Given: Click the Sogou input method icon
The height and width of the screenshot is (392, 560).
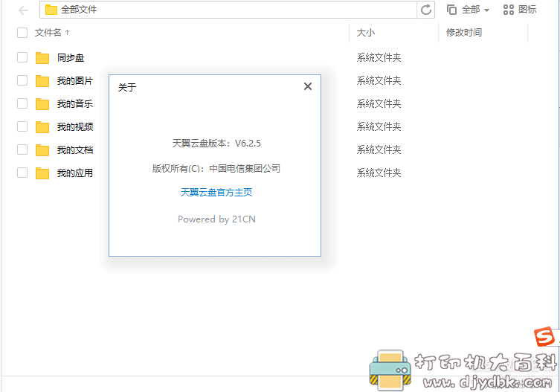Looking at the screenshot, I should tap(544, 337).
